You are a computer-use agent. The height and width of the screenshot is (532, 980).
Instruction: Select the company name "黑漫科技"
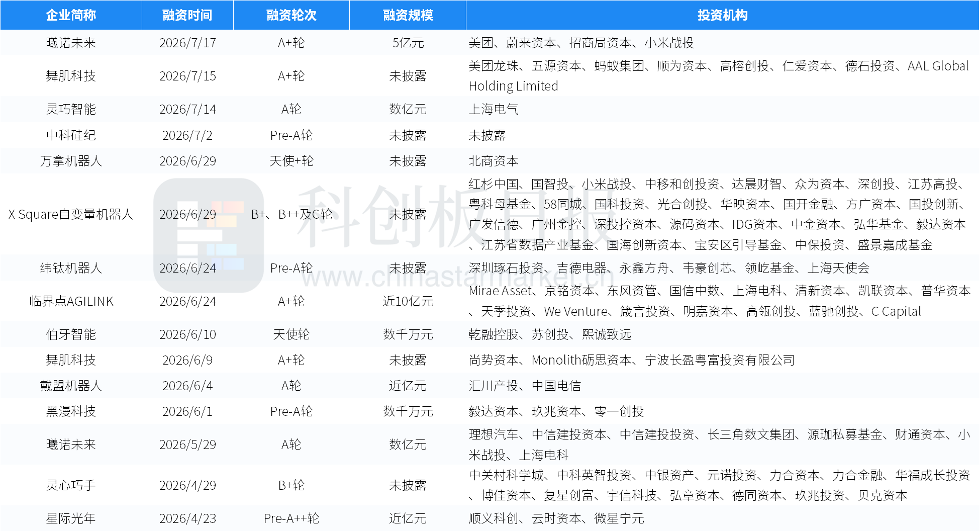pyautogui.click(x=71, y=411)
